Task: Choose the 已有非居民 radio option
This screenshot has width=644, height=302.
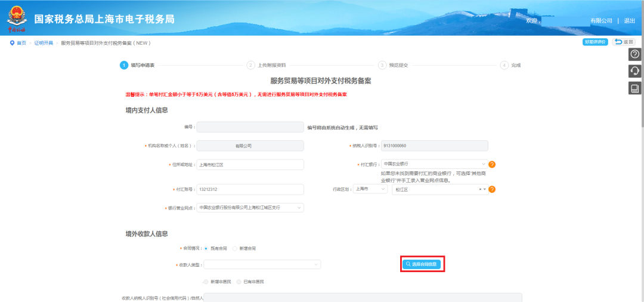Action: pyautogui.click(x=239, y=282)
